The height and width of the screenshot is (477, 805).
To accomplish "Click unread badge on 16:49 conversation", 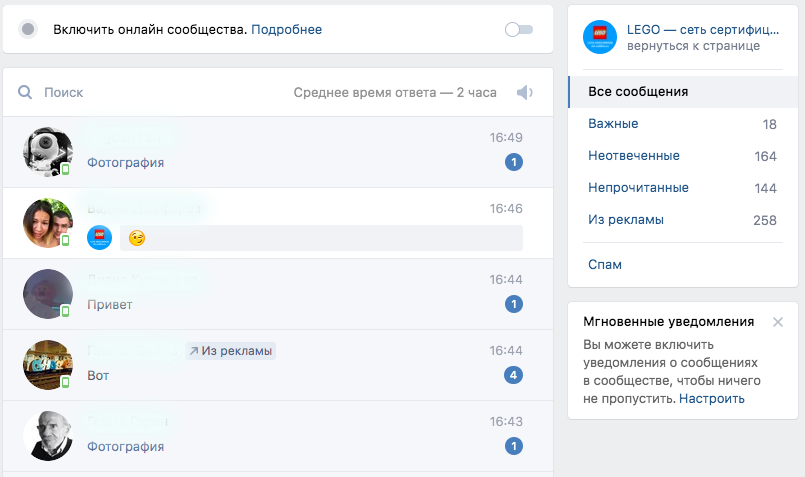I will 513,162.
